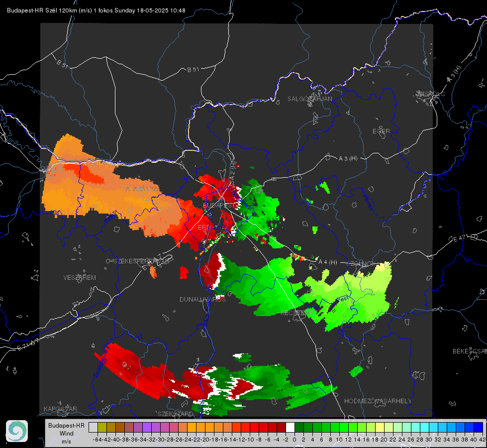Click the 'SALGÓTARJÁN' city label
Screen dimensions: 487x448
click(309, 99)
